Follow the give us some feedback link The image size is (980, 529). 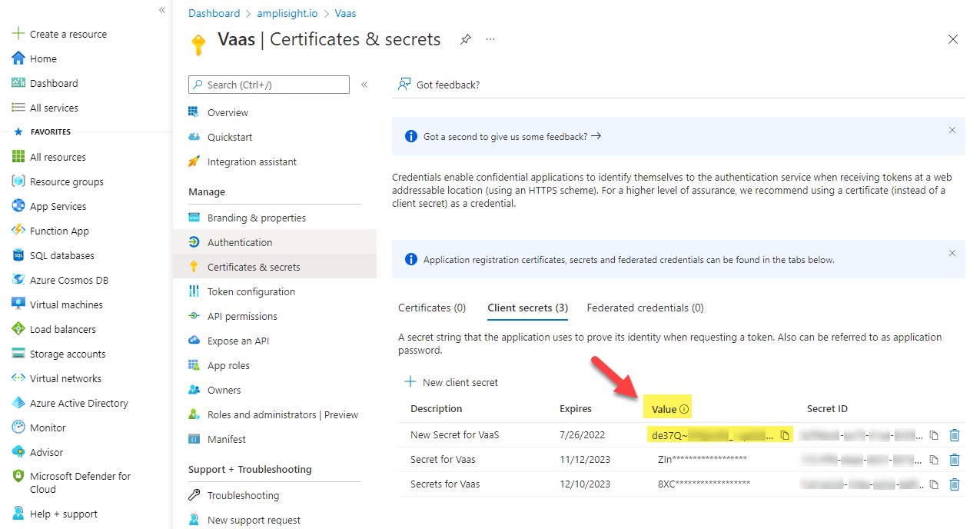coord(512,136)
